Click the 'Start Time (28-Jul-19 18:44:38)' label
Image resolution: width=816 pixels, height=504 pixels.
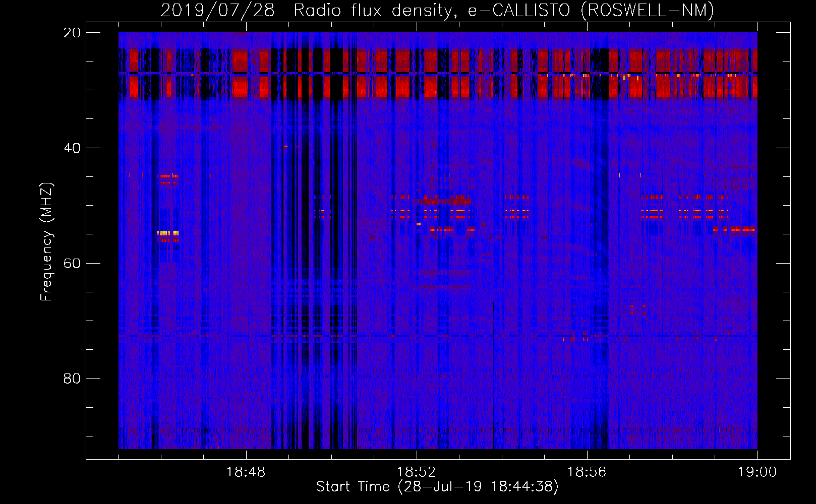tap(437, 487)
